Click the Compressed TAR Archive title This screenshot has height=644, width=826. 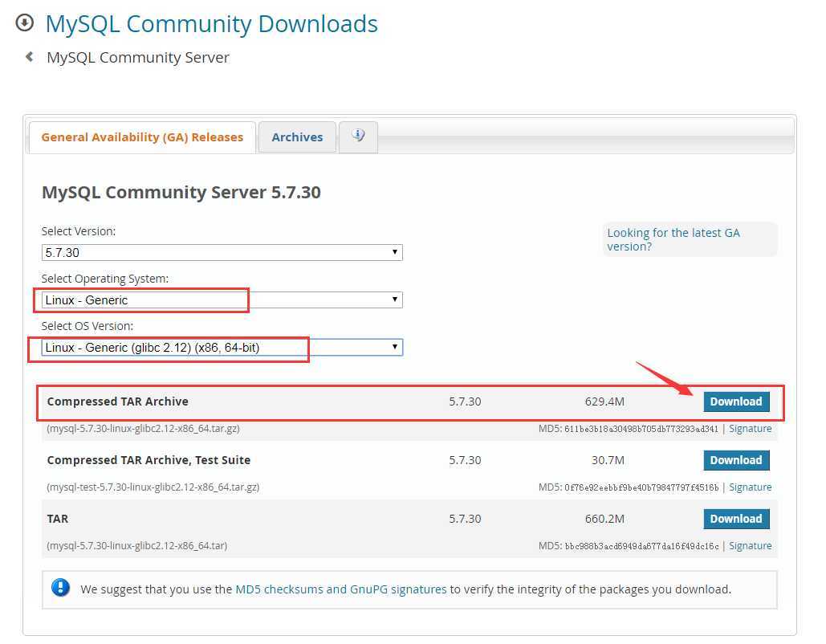coord(117,401)
